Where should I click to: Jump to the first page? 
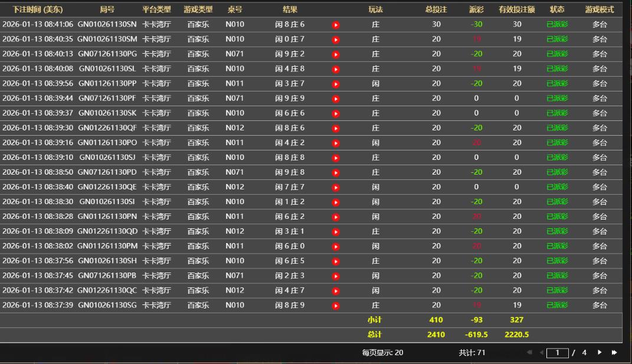(x=529, y=353)
